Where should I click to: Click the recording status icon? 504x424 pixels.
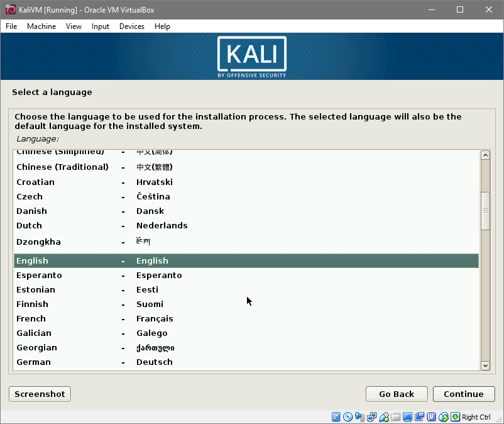pos(419,417)
